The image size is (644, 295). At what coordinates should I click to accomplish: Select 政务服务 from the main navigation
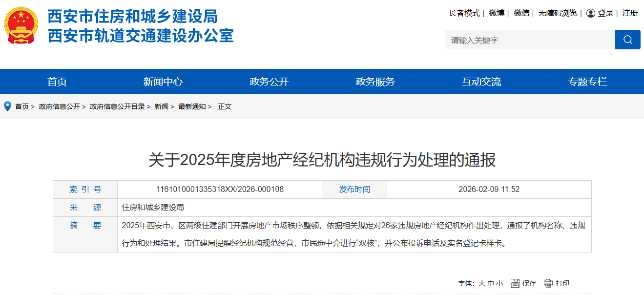[375, 82]
